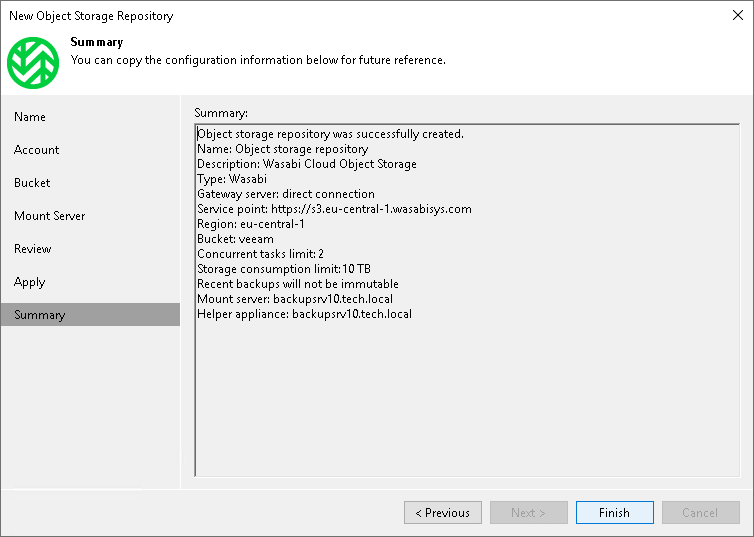Close the New Object Storage Repository dialog

point(736,16)
